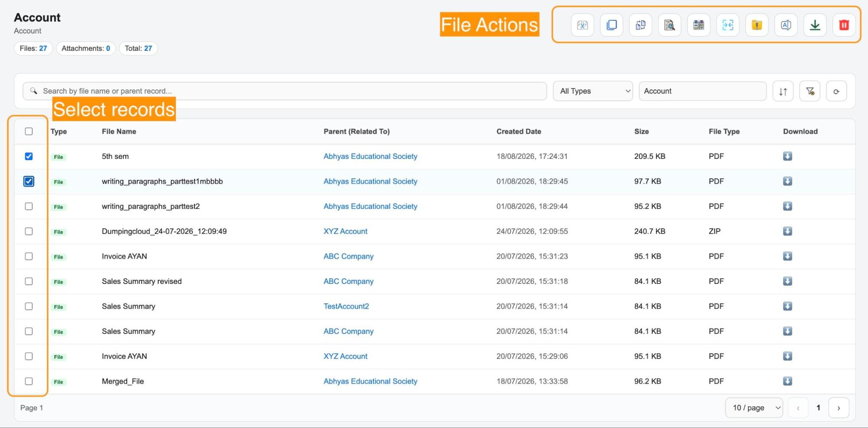Click the file search input field
868x428 pixels.
[285, 91]
